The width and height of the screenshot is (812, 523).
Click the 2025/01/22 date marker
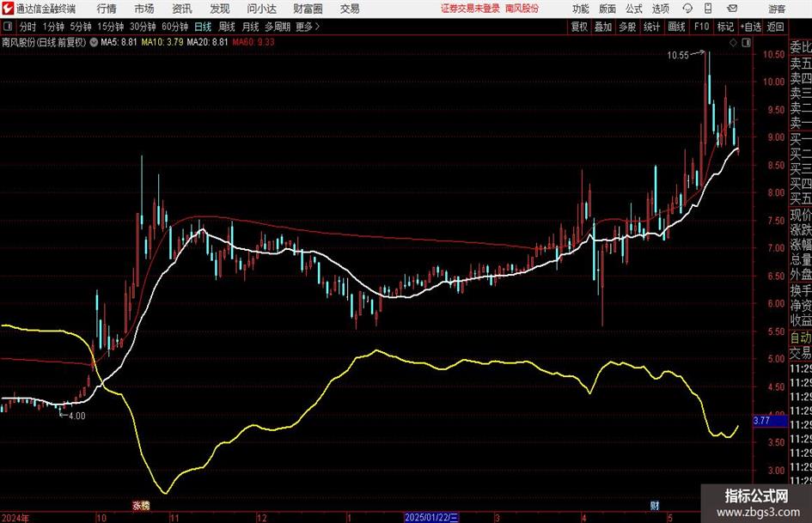click(430, 517)
